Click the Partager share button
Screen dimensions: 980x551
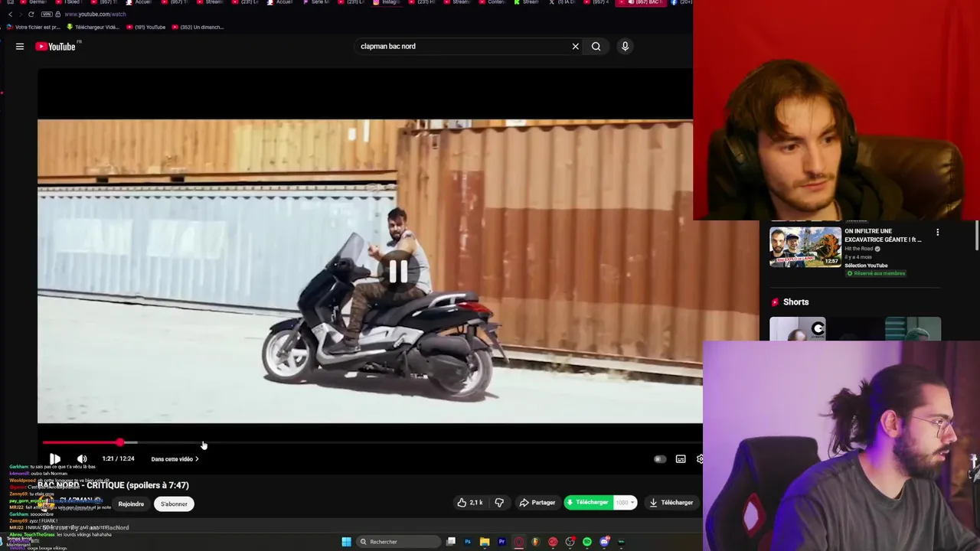pyautogui.click(x=537, y=503)
